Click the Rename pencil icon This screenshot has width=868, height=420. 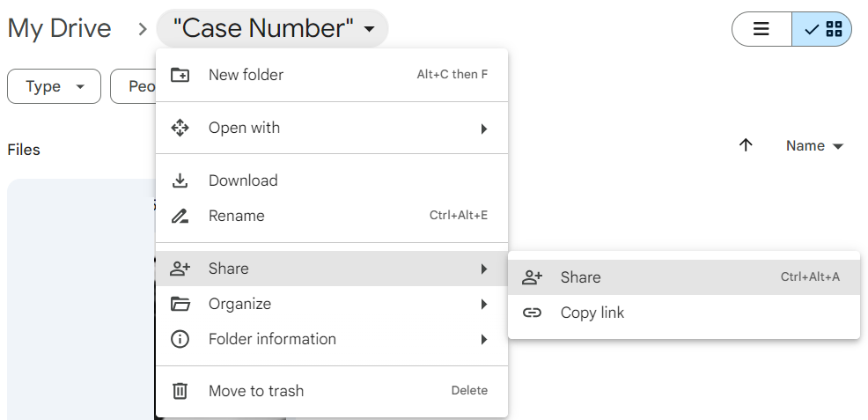click(180, 216)
